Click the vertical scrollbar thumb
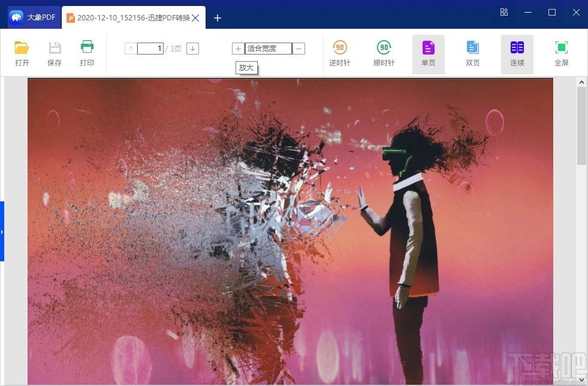This screenshot has width=588, height=386. pyautogui.click(x=581, y=126)
